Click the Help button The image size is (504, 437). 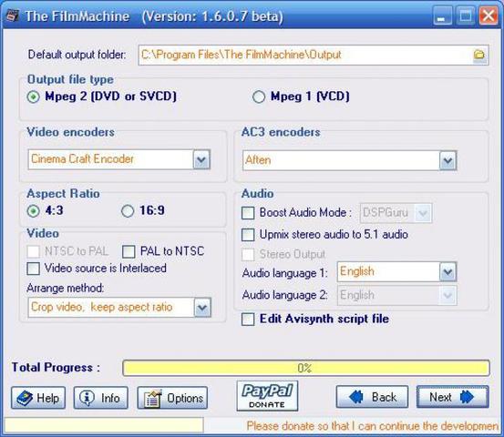point(38,398)
